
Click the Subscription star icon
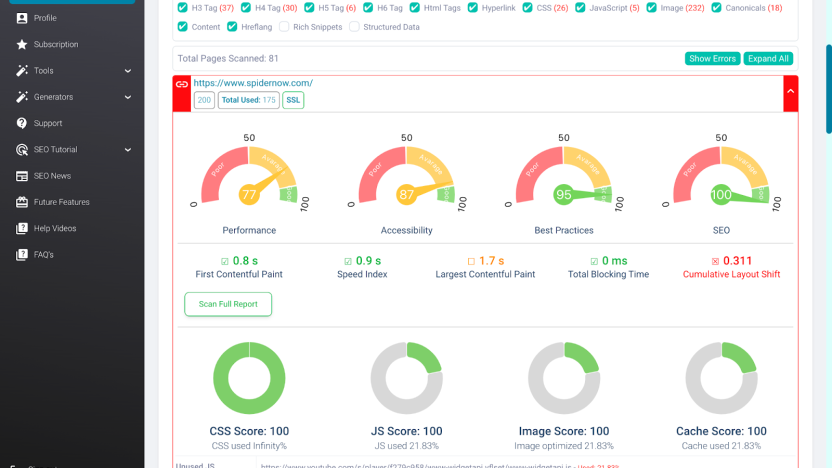click(x=22, y=45)
